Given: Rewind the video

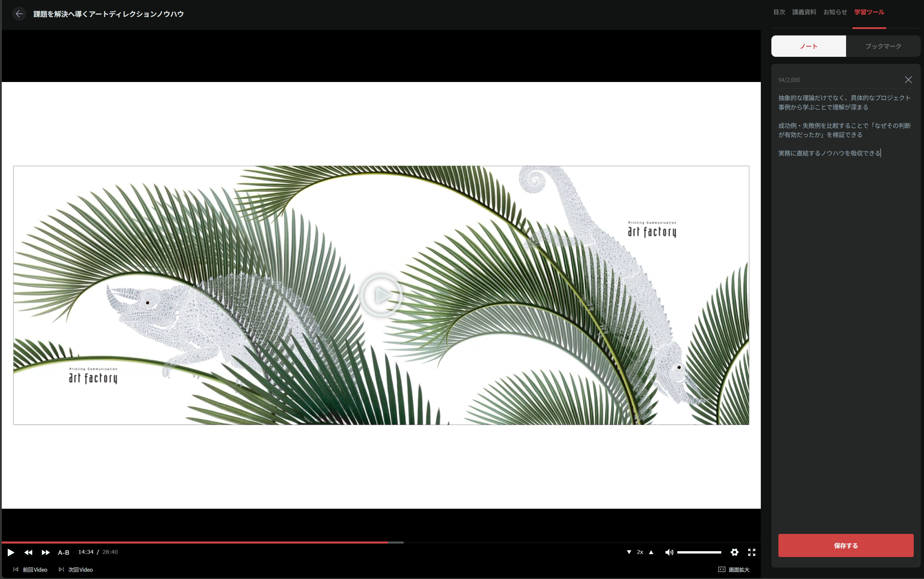Looking at the screenshot, I should (x=28, y=552).
